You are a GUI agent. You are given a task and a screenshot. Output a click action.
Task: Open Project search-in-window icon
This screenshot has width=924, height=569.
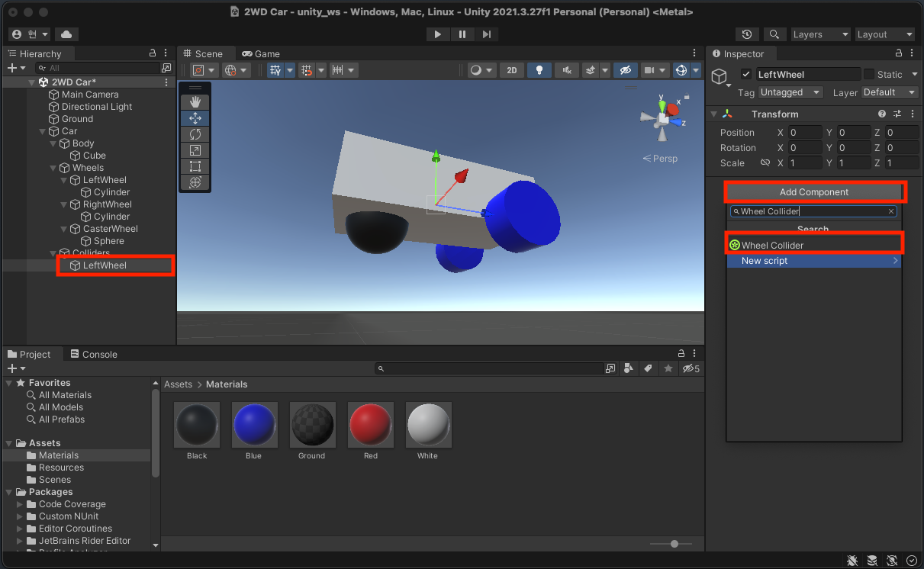pos(610,368)
